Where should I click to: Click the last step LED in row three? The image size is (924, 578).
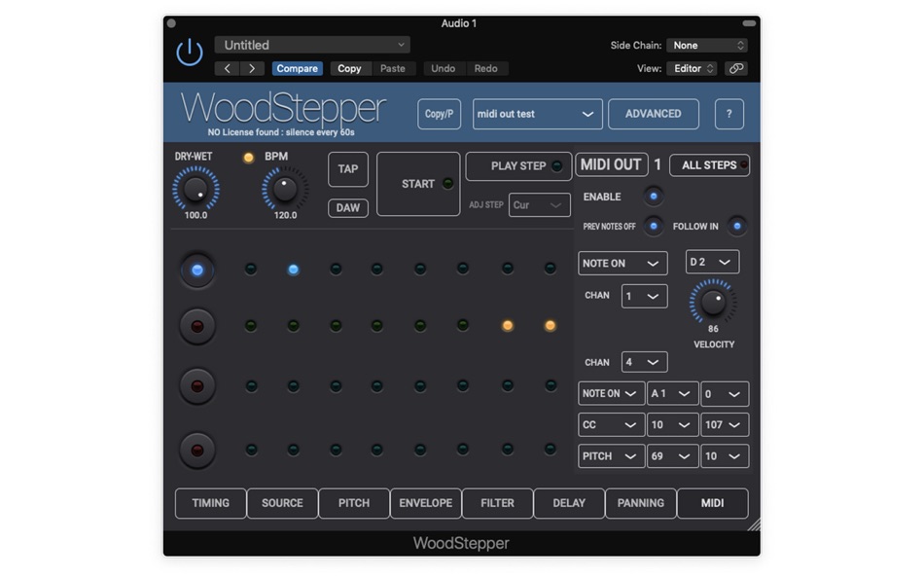(551, 385)
